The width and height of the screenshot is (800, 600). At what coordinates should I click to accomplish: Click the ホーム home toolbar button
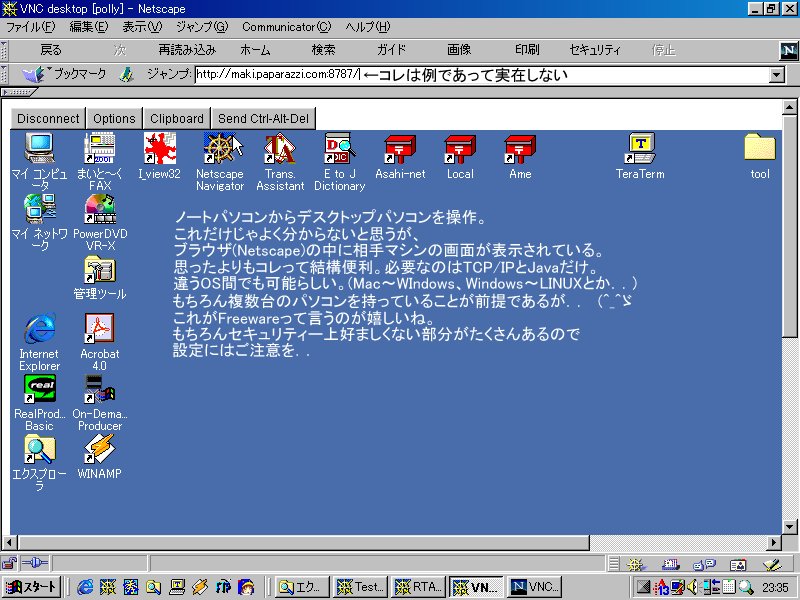point(255,50)
